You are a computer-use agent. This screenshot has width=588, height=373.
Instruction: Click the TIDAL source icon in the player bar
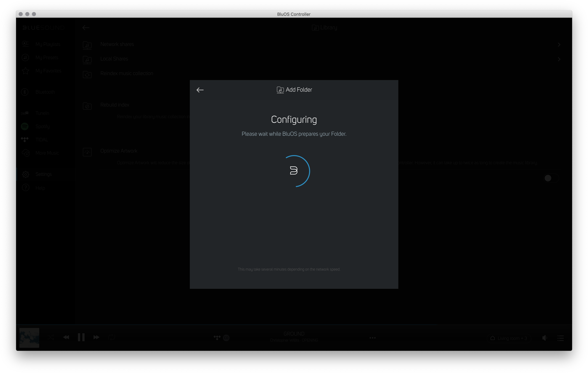(x=217, y=338)
